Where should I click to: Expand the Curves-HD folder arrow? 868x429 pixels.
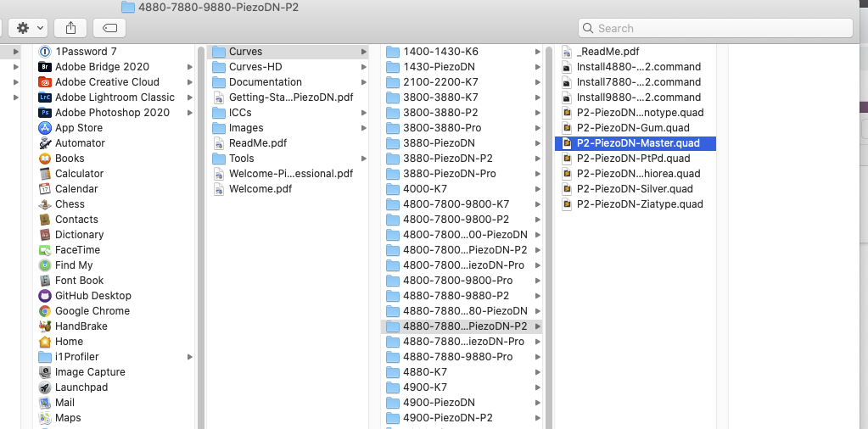tap(364, 67)
